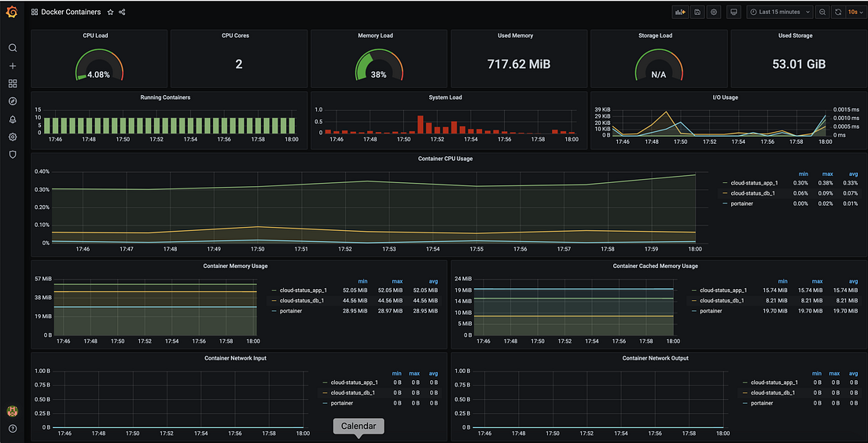Cycle view mode with monitor icon
Screen dimensions: 868x443
click(734, 12)
